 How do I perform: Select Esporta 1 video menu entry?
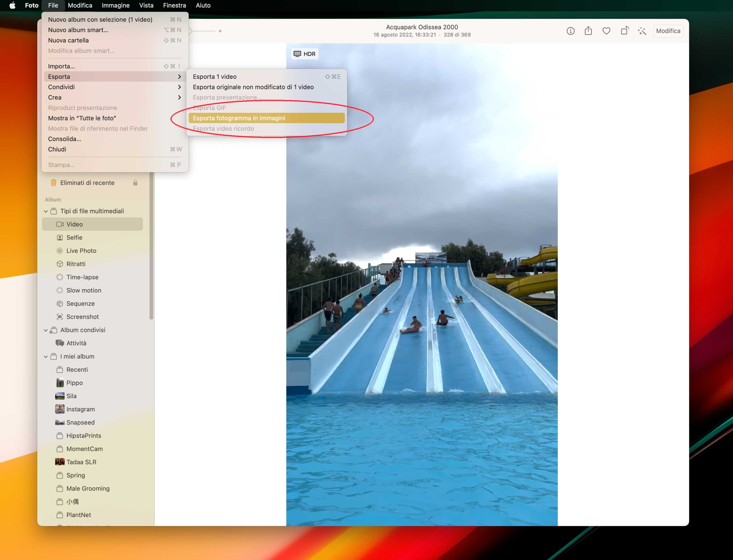coord(214,77)
